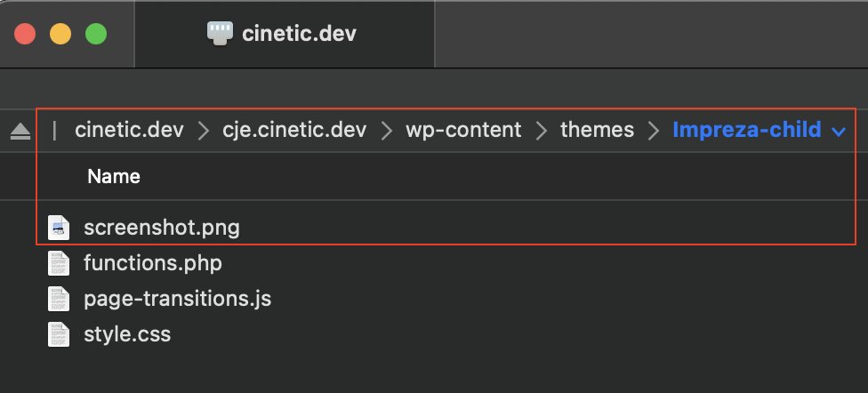Select Impreza-child in the breadcrumb path
Image resolution: width=868 pixels, height=393 pixels.
pyautogui.click(x=746, y=131)
